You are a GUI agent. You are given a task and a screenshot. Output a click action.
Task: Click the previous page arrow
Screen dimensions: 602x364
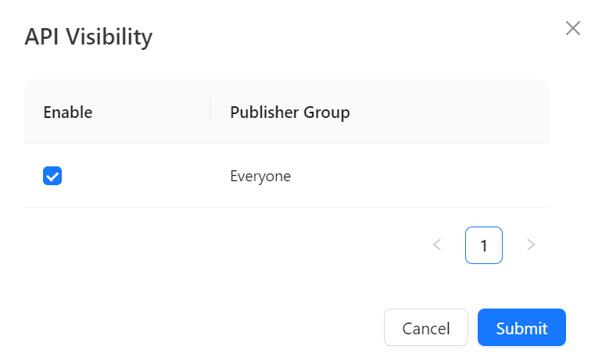click(x=437, y=245)
